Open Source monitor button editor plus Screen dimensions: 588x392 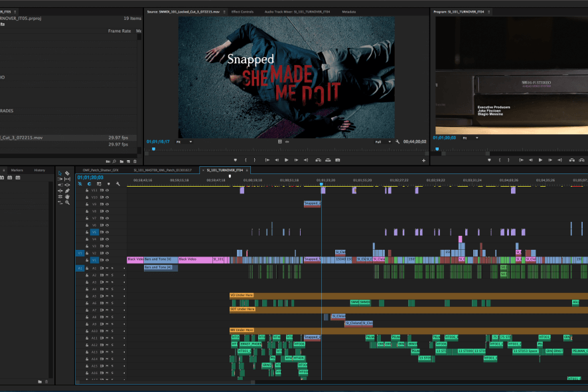(x=424, y=160)
